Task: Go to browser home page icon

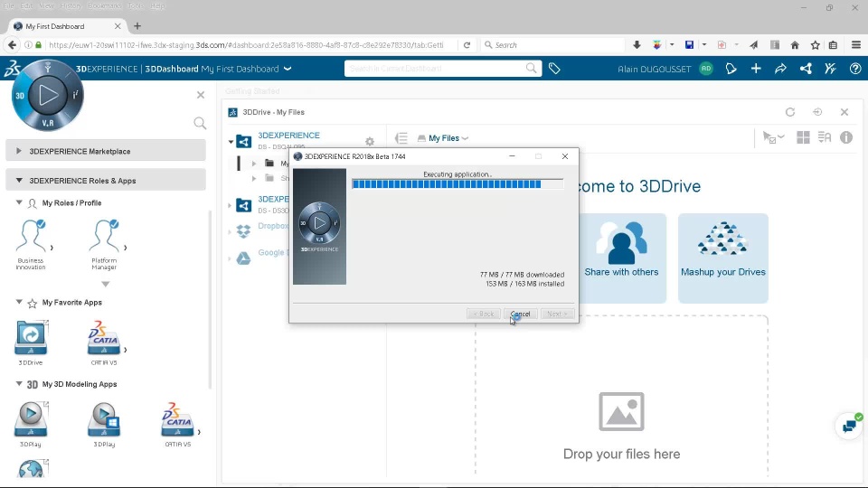Action: (x=795, y=45)
